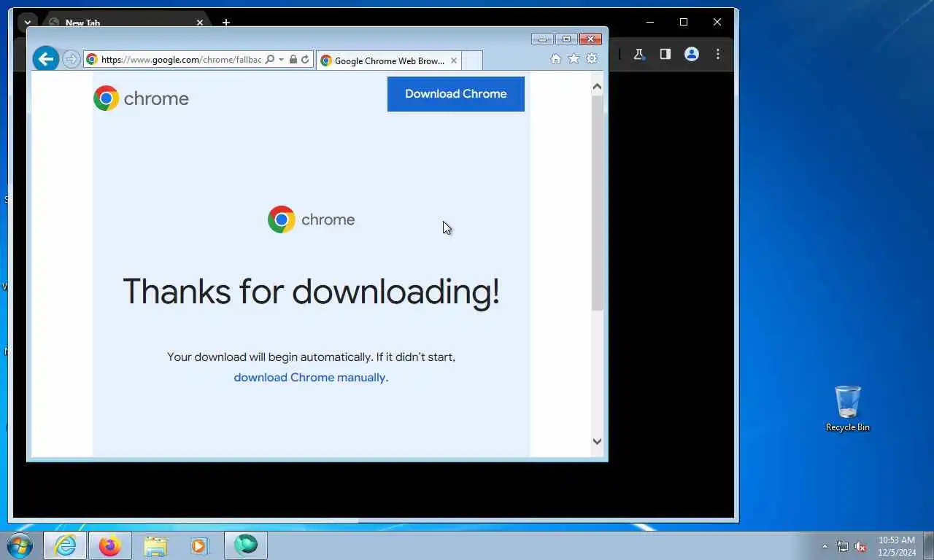Minimize the Internet Explorer window

(542, 39)
